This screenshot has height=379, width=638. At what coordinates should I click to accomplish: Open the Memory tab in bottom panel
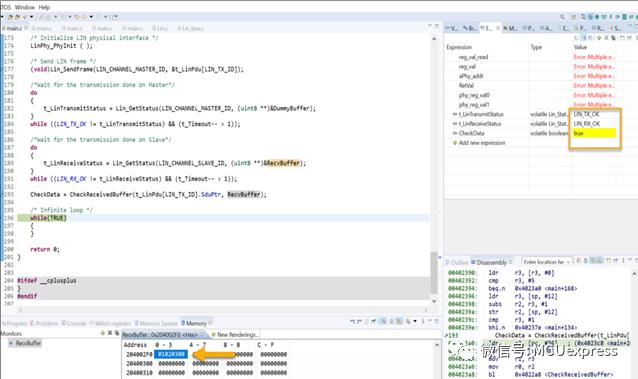click(197, 323)
